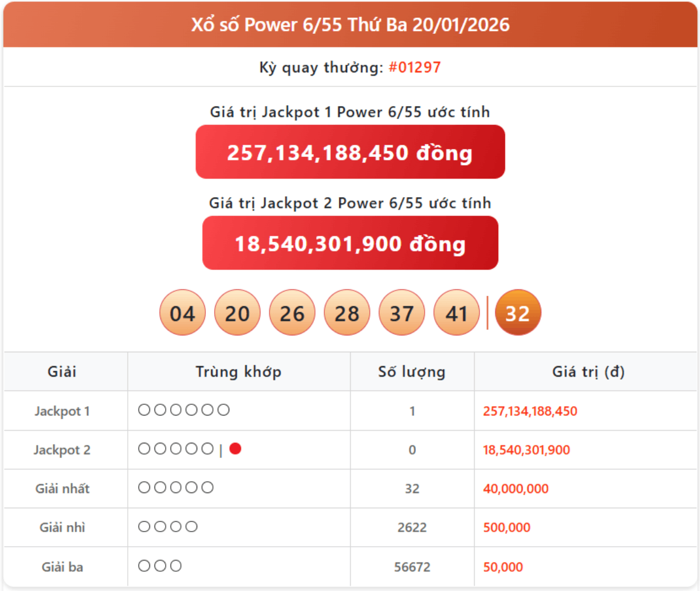Select the Số lượng column header
The width and height of the screenshot is (700, 591).
coord(412,372)
